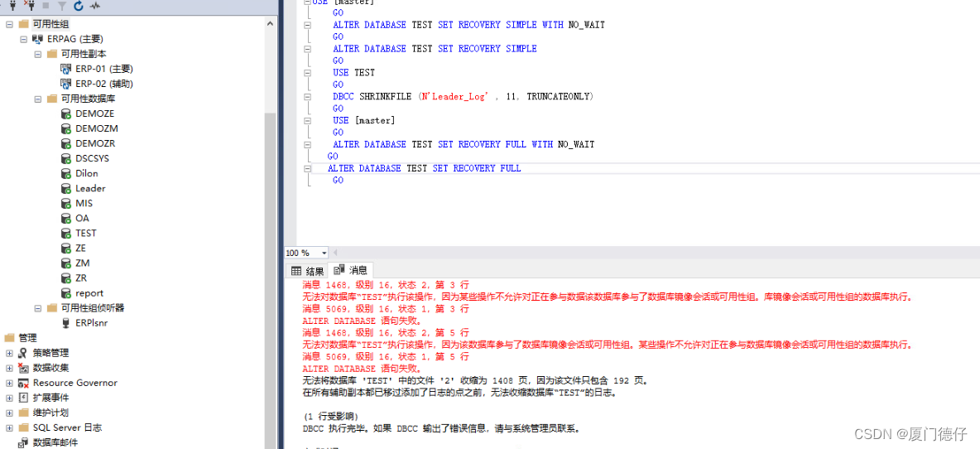Screen dimensions: 980x449
Task: Expand the Resource Governor node
Action: coord(9,384)
